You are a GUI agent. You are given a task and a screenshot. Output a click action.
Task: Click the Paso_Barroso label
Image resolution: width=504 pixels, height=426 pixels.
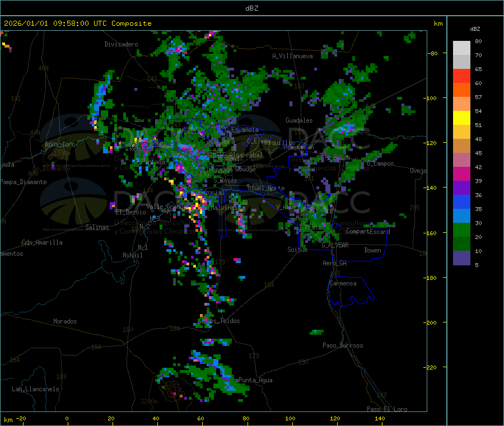point(343,345)
